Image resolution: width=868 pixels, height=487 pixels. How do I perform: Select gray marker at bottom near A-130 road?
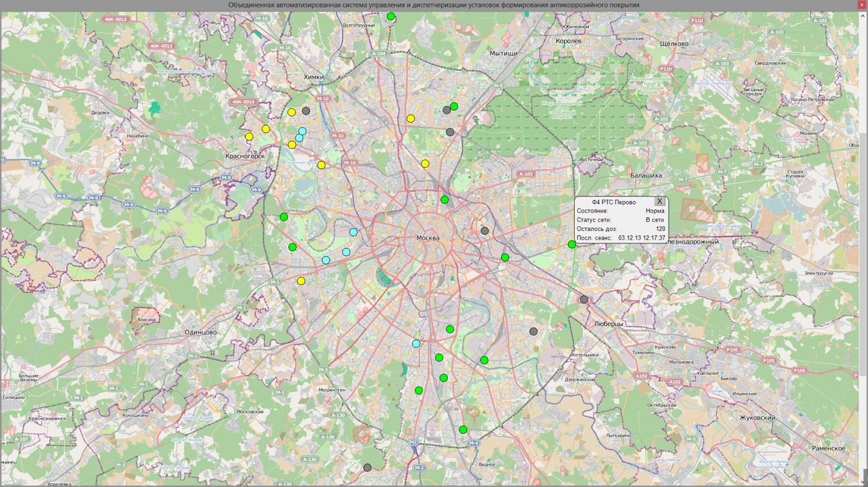367,468
